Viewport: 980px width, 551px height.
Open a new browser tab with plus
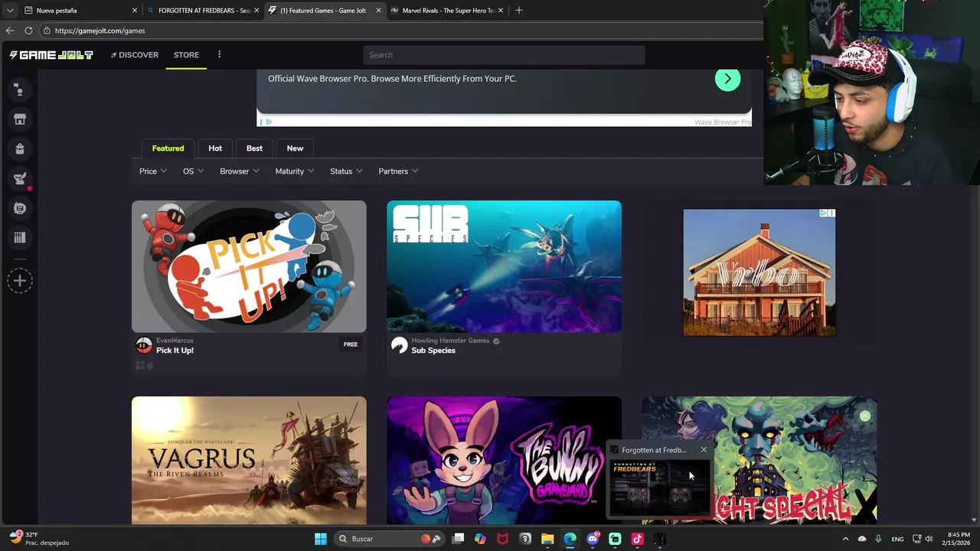tap(518, 11)
